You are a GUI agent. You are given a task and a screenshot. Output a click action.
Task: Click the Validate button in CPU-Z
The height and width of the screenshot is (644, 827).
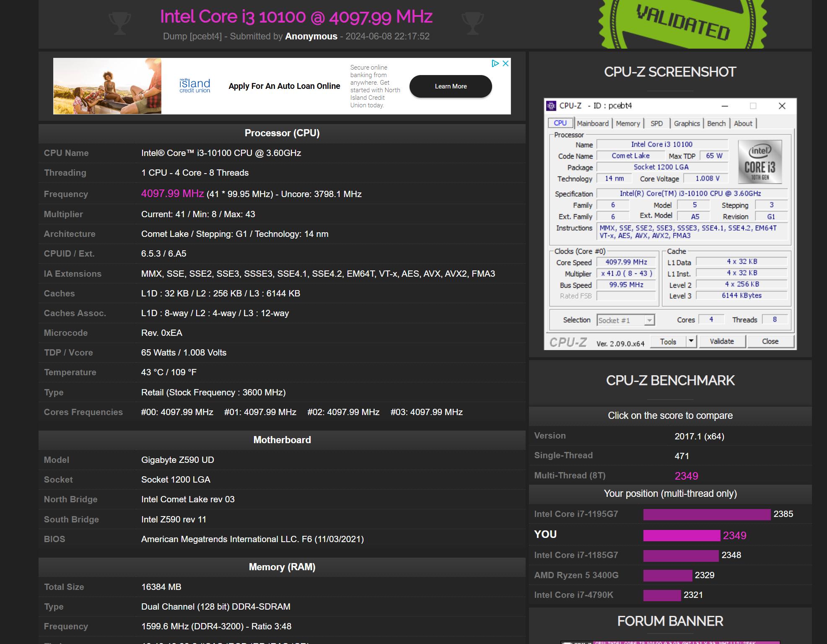[x=721, y=341]
